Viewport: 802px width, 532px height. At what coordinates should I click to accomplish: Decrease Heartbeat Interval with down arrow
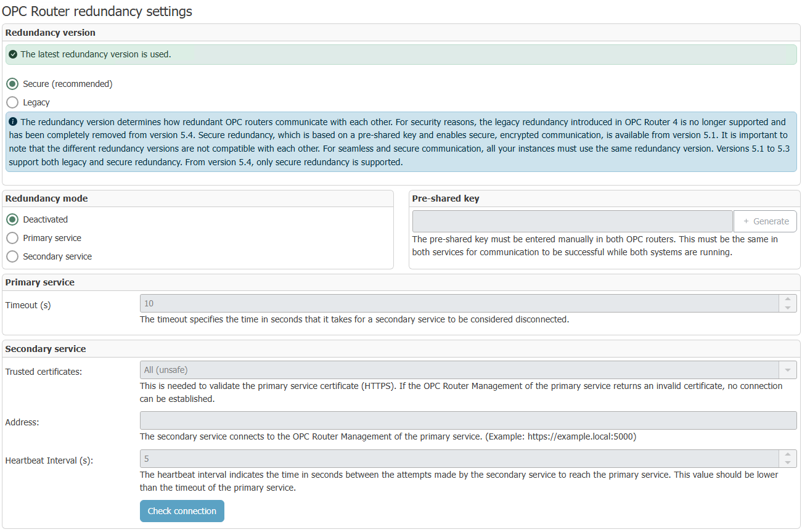(788, 463)
